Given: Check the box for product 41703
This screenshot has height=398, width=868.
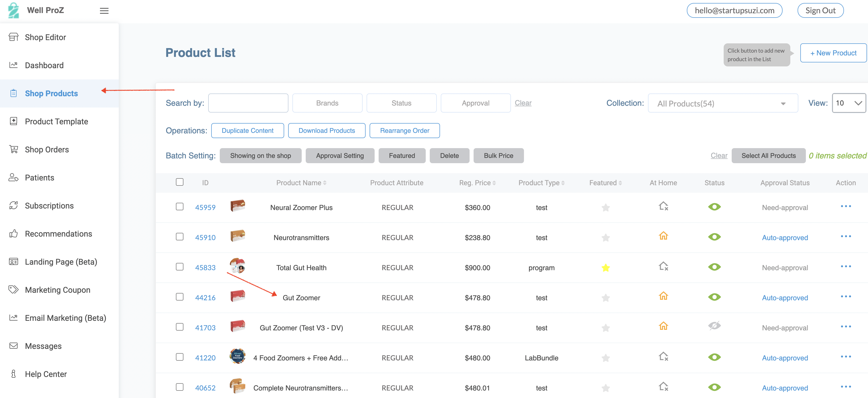Looking at the screenshot, I should (x=180, y=327).
